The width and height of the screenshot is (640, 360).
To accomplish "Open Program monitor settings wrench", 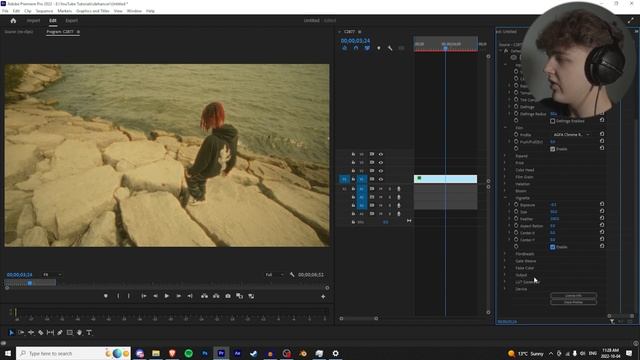I will point(292,275).
